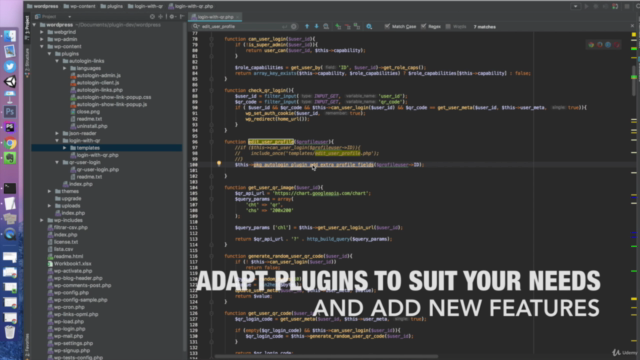The height and width of the screenshot is (360, 640).
Task: Toggle the Words checkbox
Action: (448, 27)
